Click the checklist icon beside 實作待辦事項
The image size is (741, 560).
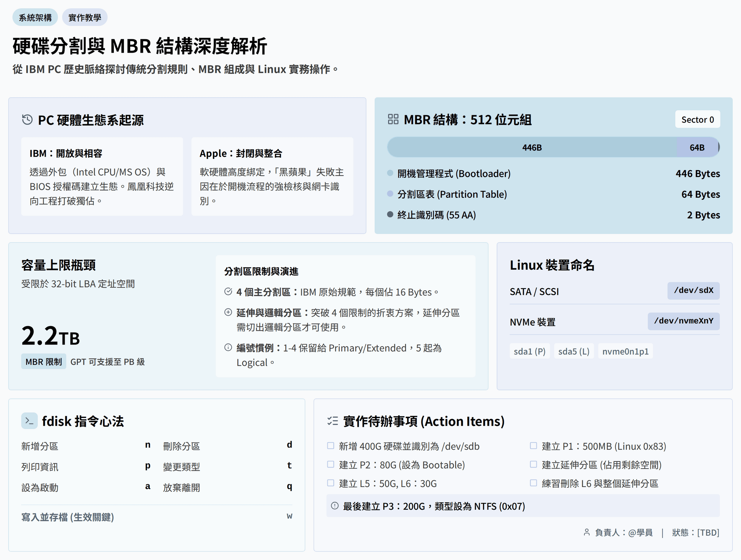pos(333,421)
